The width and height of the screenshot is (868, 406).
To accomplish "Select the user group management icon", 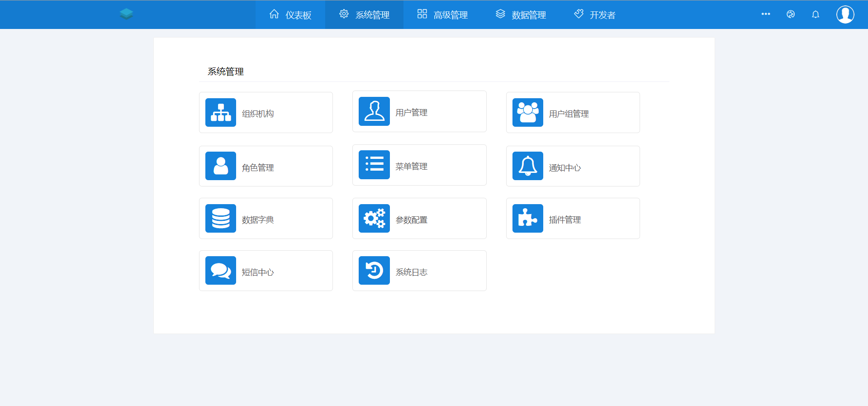I will [x=527, y=113].
